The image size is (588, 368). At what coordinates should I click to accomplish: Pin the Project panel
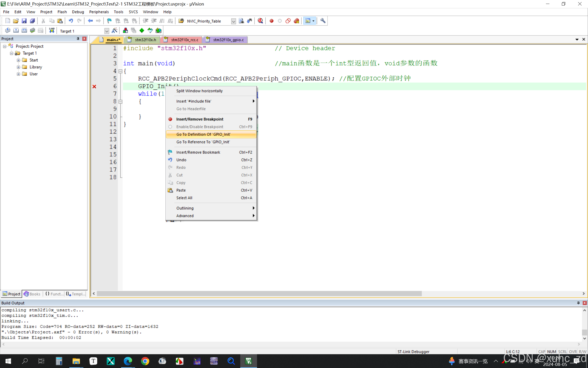pyautogui.click(x=78, y=39)
